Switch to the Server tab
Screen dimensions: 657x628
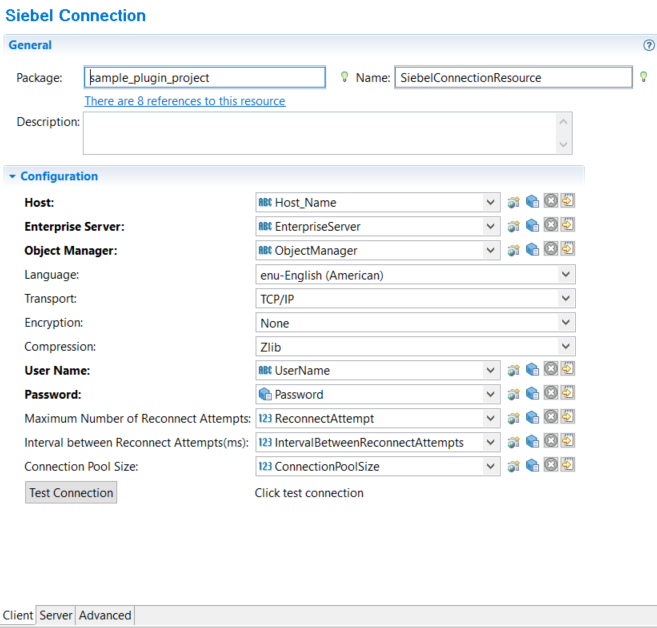pos(56,615)
